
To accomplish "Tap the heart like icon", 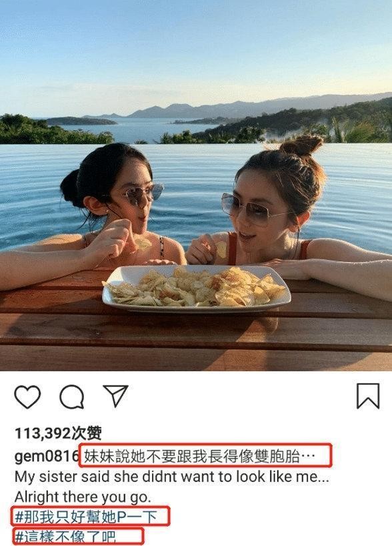I will (27, 396).
